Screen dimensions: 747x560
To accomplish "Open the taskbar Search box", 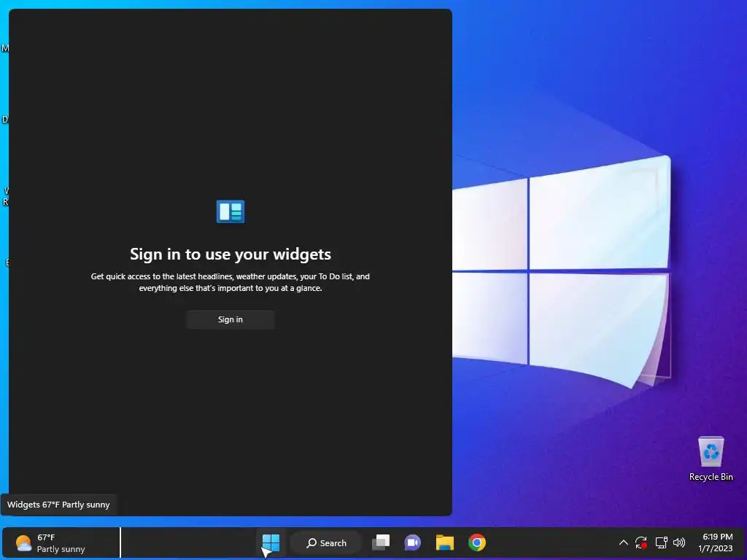I will (x=326, y=542).
